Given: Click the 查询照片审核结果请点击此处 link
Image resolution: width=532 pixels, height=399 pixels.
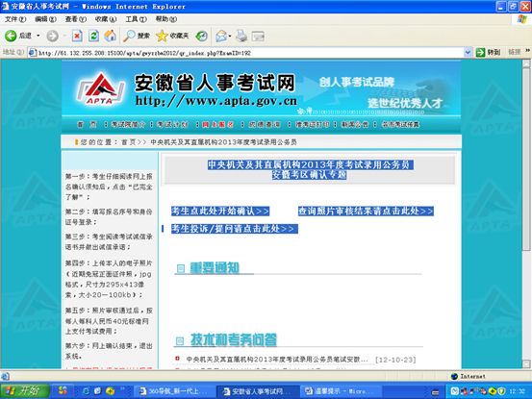Looking at the screenshot, I should [x=366, y=212].
